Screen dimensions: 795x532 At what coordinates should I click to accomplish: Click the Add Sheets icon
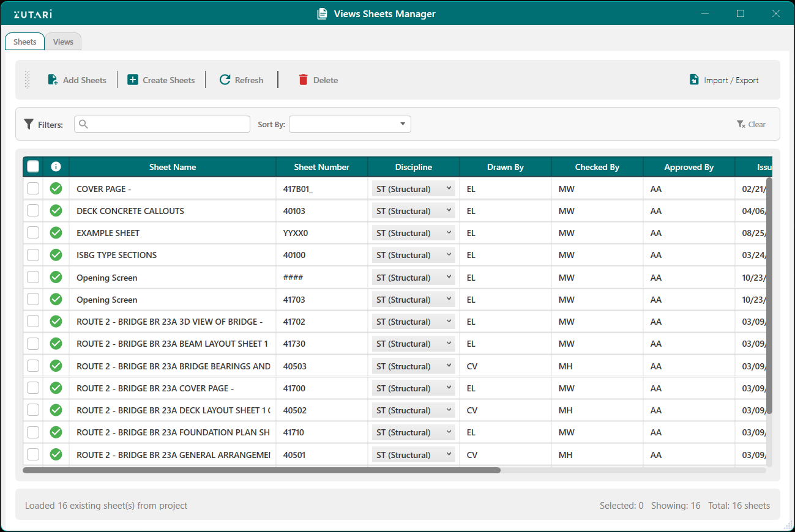pyautogui.click(x=53, y=80)
